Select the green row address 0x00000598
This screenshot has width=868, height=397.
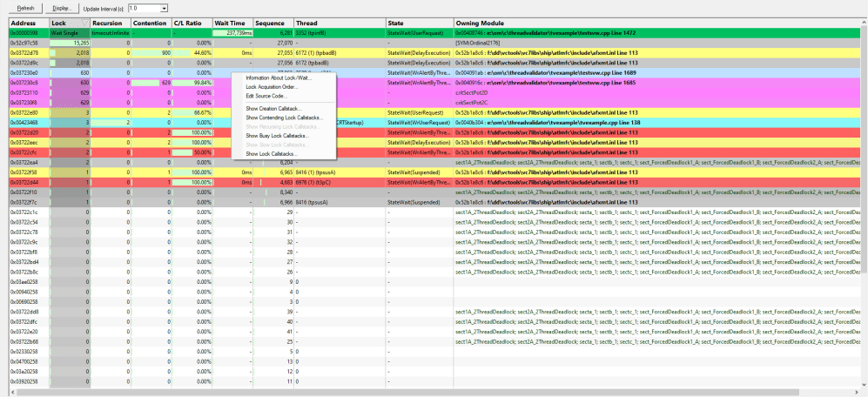pyautogui.click(x=24, y=33)
